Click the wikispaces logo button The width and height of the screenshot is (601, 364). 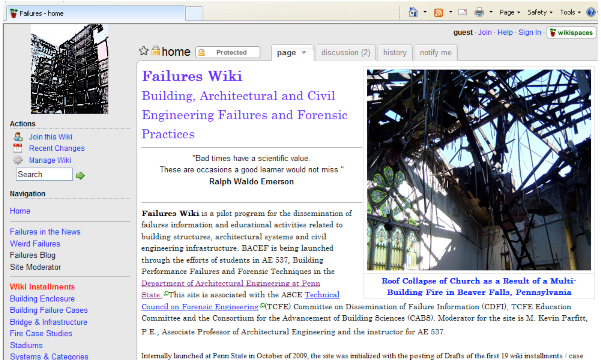coord(571,33)
